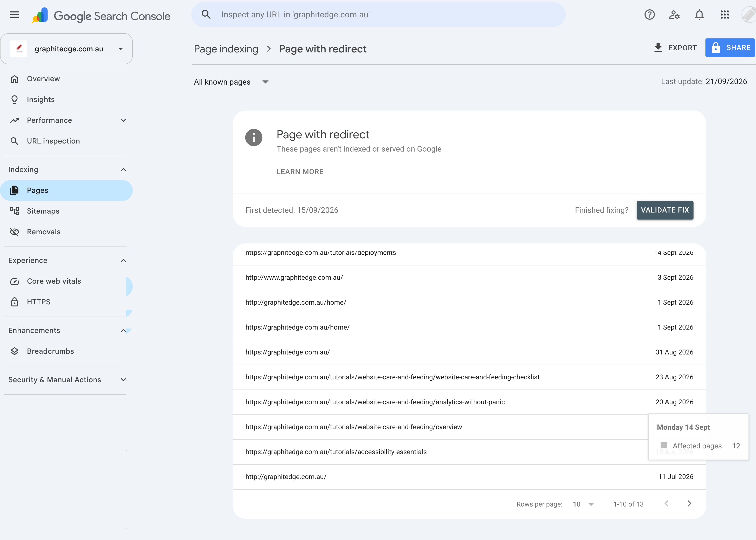The height and width of the screenshot is (540, 756).
Task: Select the http://www.graphitedge.com.au/ row
Action: pos(469,278)
